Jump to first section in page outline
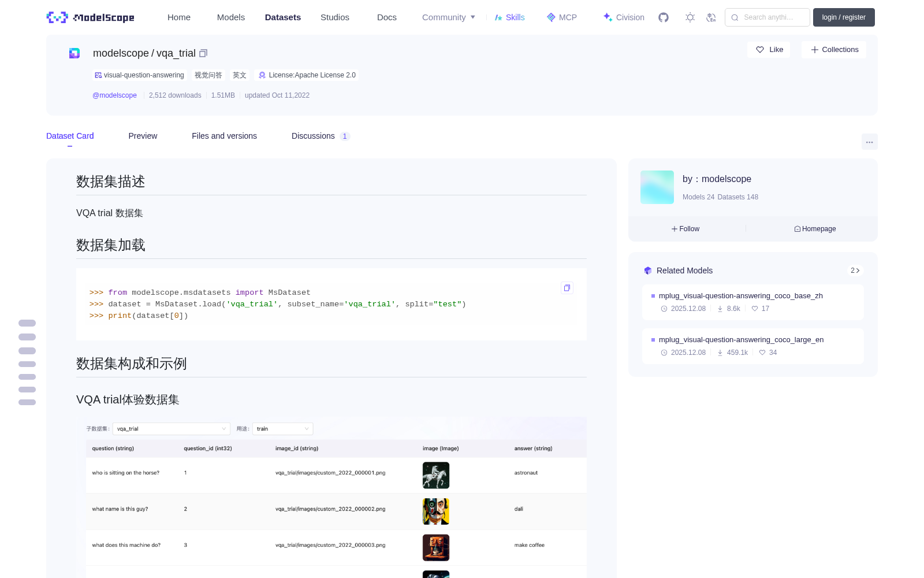The height and width of the screenshot is (578, 924). (27, 323)
